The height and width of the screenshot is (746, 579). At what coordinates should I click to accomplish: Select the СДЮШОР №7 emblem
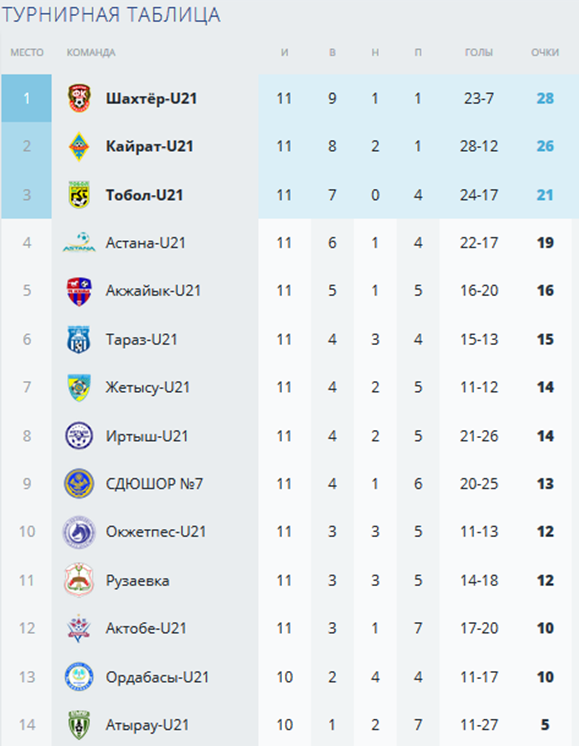coord(79,484)
